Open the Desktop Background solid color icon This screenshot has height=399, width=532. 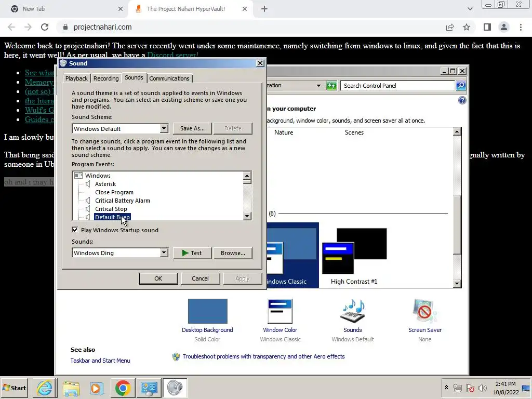click(x=207, y=311)
